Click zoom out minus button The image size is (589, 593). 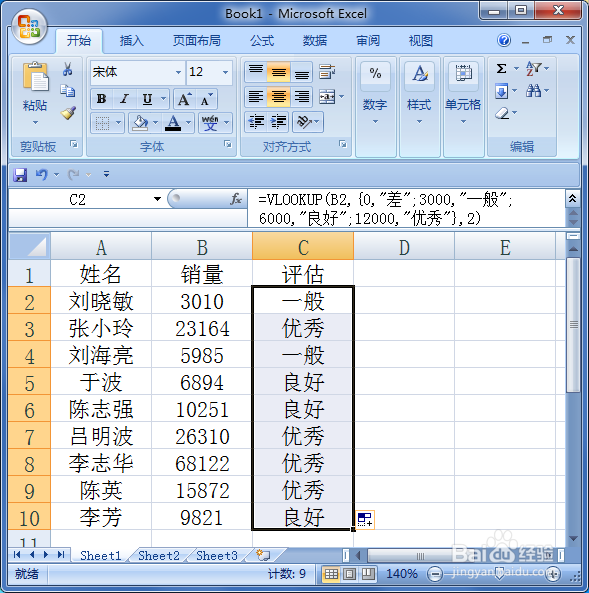[x=435, y=574]
